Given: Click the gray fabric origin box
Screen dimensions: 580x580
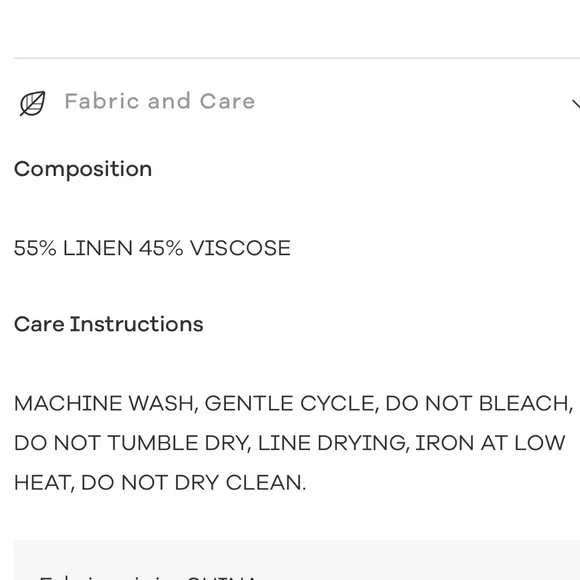Looking at the screenshot, I should click(x=297, y=560).
